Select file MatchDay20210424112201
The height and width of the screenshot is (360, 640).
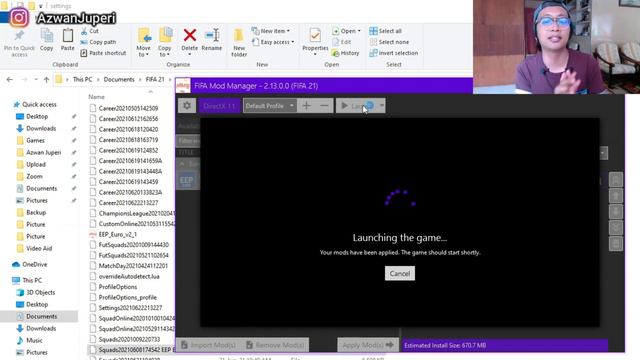point(133,266)
